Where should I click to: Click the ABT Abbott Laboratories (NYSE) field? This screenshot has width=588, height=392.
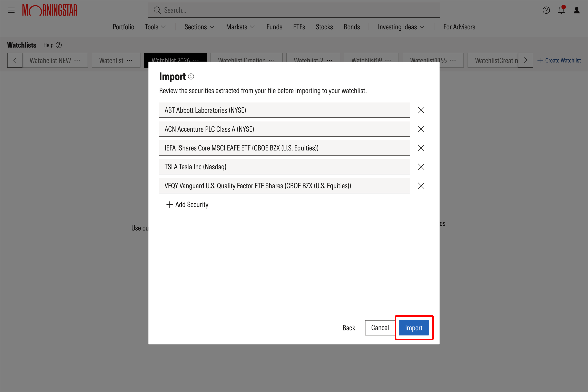point(284,110)
